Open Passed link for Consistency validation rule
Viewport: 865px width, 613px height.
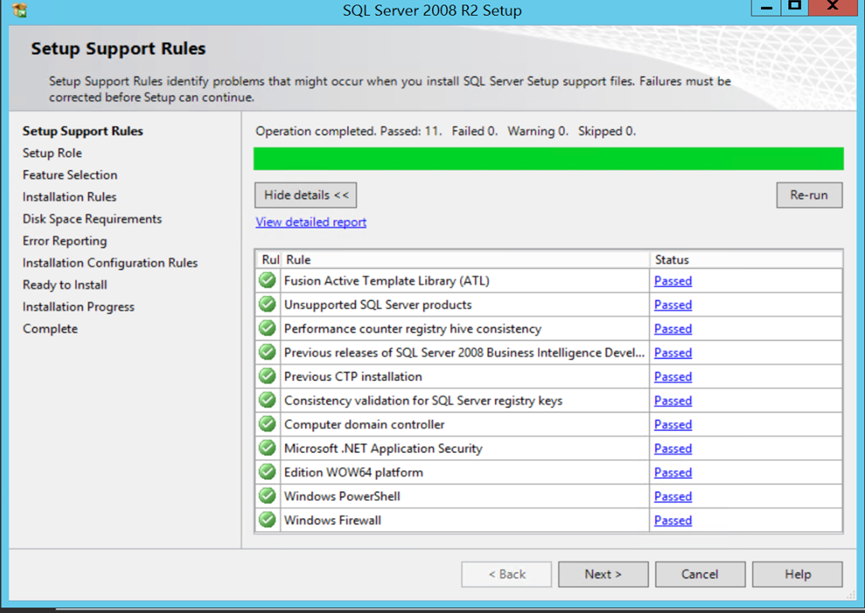click(673, 401)
